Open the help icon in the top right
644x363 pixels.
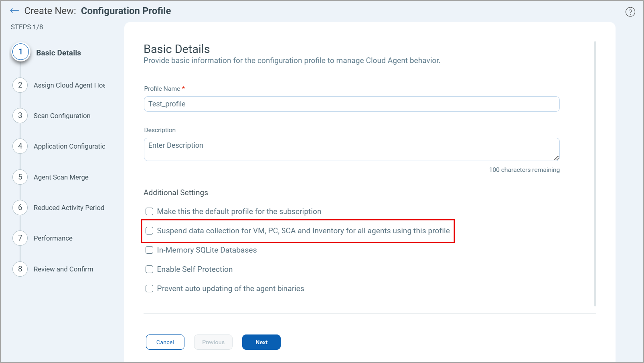click(x=630, y=12)
